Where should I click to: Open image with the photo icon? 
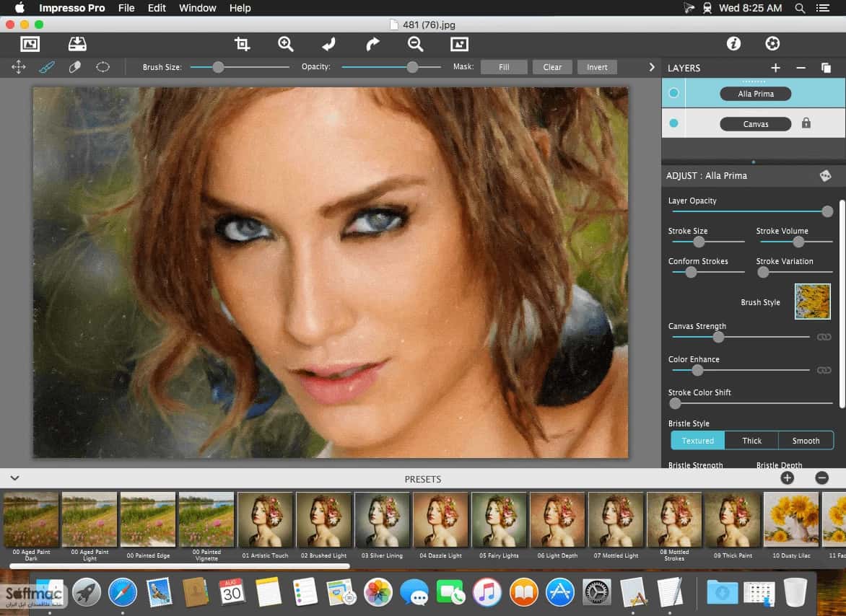[30, 44]
